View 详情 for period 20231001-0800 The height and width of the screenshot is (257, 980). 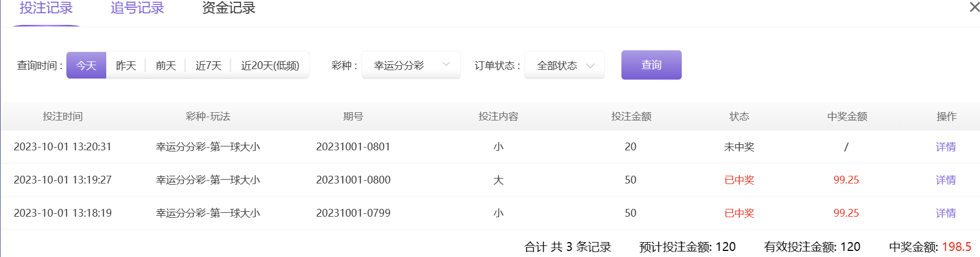(x=946, y=180)
